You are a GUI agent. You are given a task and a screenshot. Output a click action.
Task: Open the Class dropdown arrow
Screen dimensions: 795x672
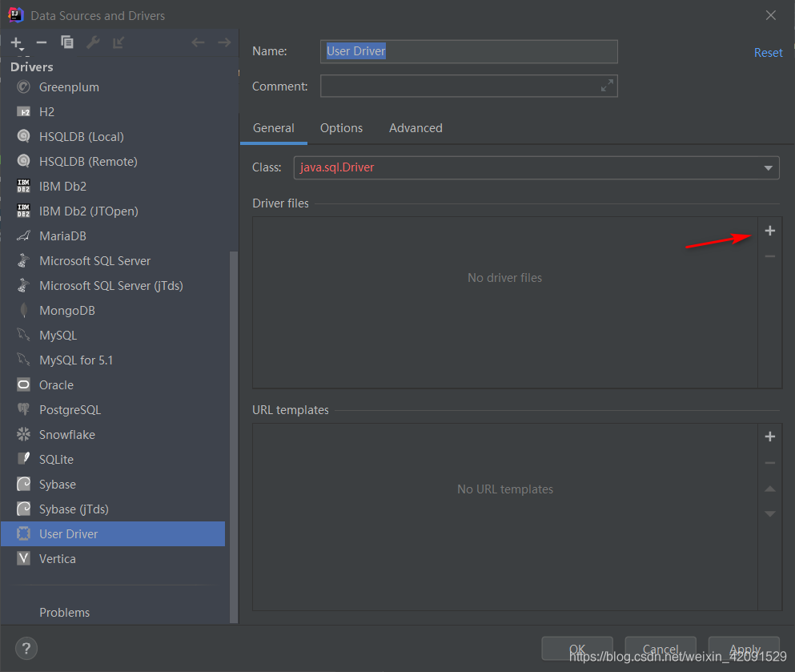(768, 168)
